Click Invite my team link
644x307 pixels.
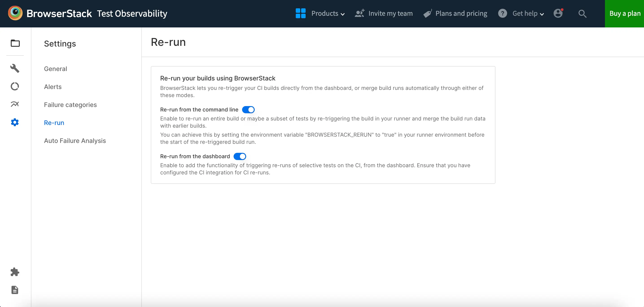(390, 13)
